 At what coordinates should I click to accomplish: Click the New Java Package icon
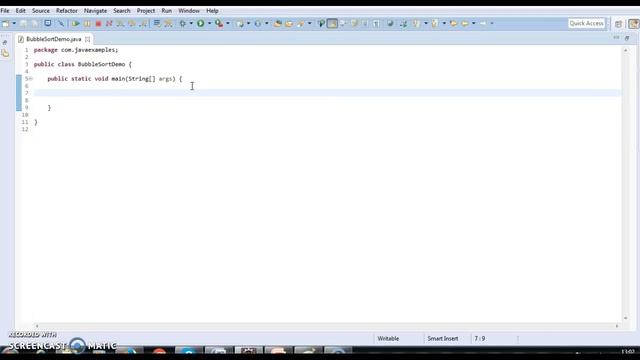[240, 24]
